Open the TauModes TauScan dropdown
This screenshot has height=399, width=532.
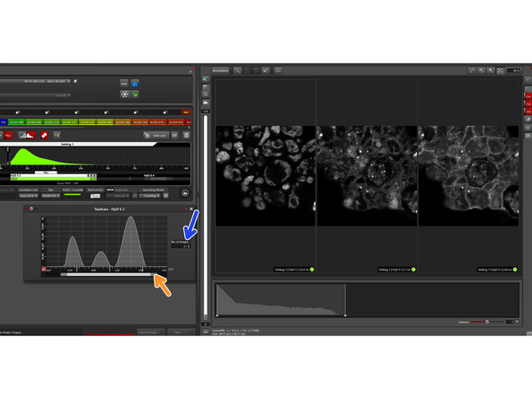(x=119, y=196)
